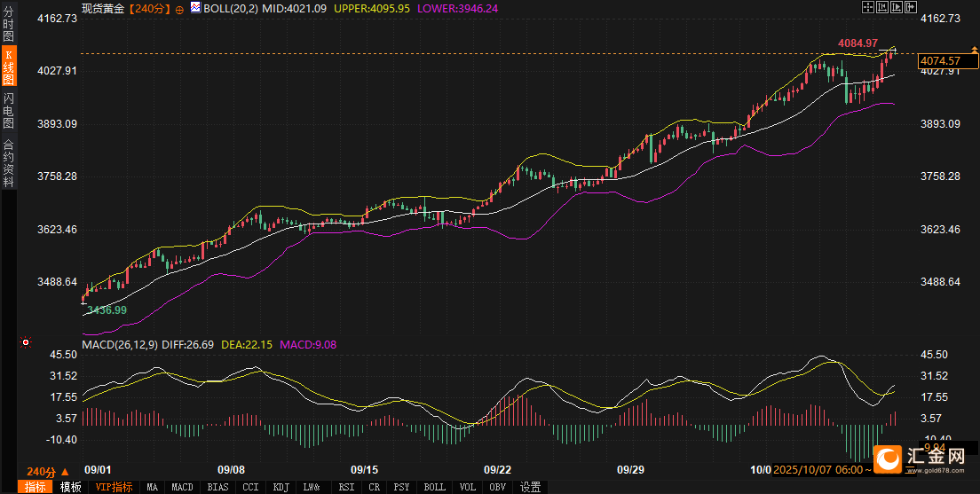The height and width of the screenshot is (494, 980).
Task: Click the crosshair cursor icon in top toolbar
Action: pos(867,7)
